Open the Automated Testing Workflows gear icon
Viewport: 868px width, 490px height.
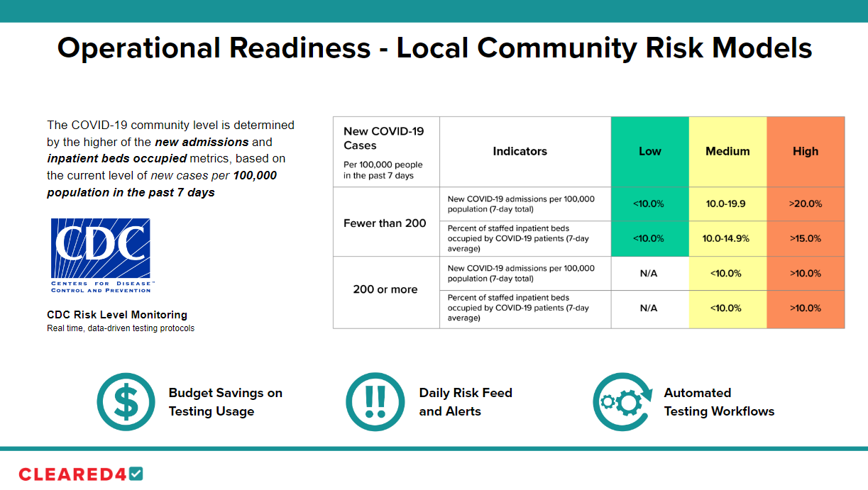622,402
